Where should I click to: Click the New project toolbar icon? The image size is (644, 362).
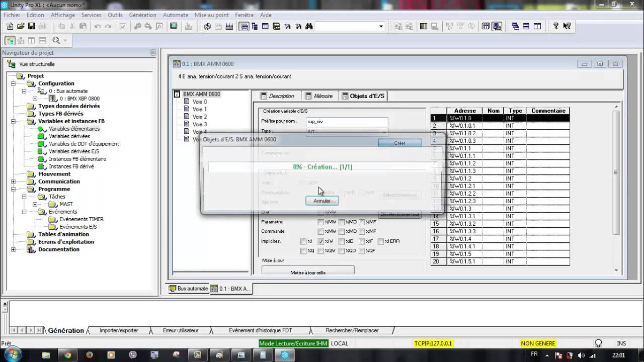click(10, 26)
